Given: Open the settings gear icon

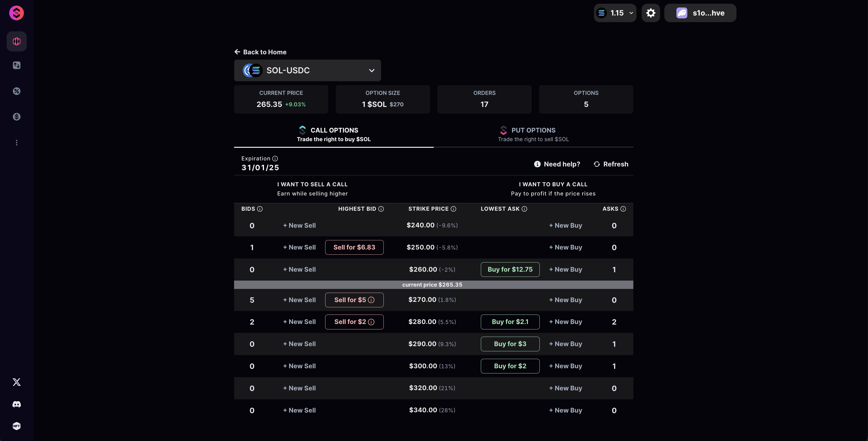Looking at the screenshot, I should (651, 13).
